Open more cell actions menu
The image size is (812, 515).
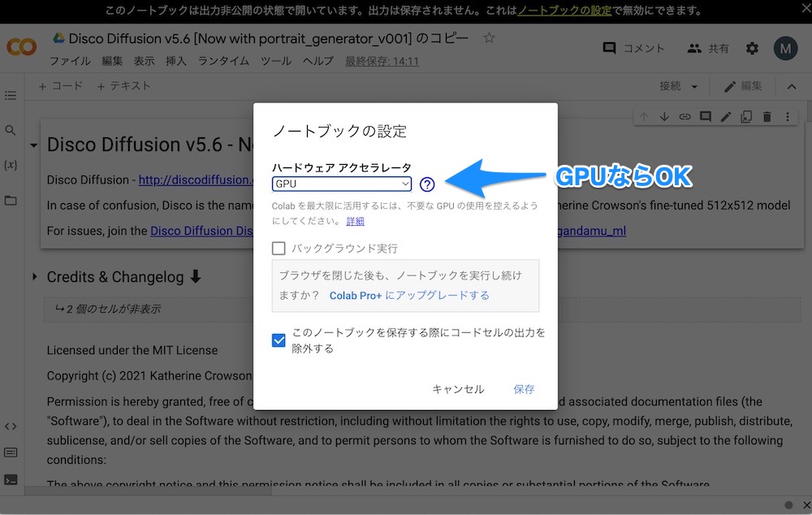coord(788,117)
